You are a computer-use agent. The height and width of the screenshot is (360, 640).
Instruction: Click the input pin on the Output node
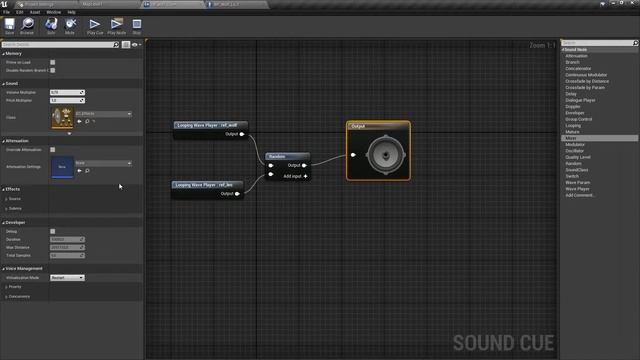tap(353, 155)
